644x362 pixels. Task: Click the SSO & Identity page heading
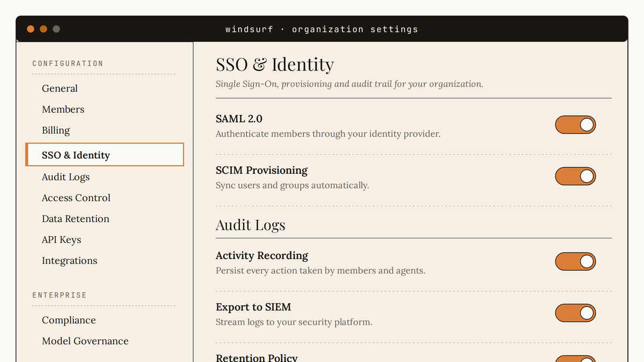[x=275, y=64]
